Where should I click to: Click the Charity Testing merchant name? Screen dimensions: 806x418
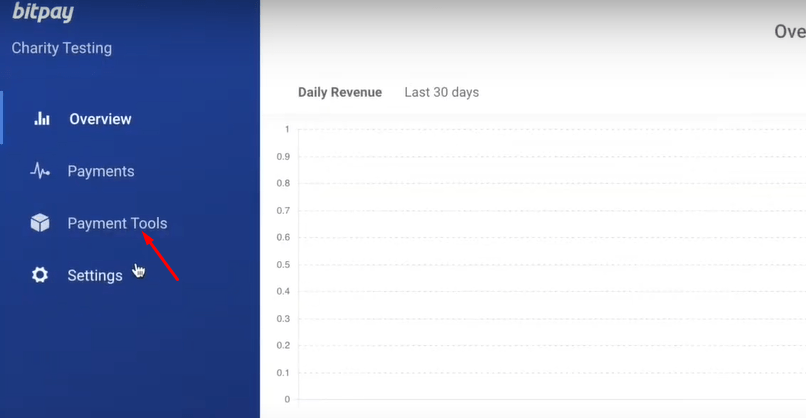pos(62,48)
